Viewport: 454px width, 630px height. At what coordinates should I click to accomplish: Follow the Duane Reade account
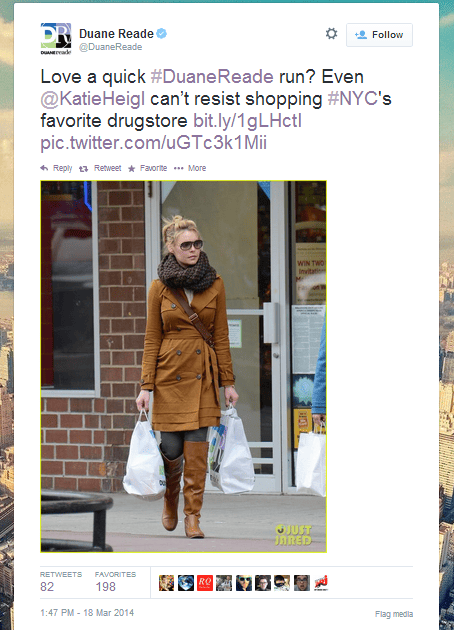pos(379,35)
